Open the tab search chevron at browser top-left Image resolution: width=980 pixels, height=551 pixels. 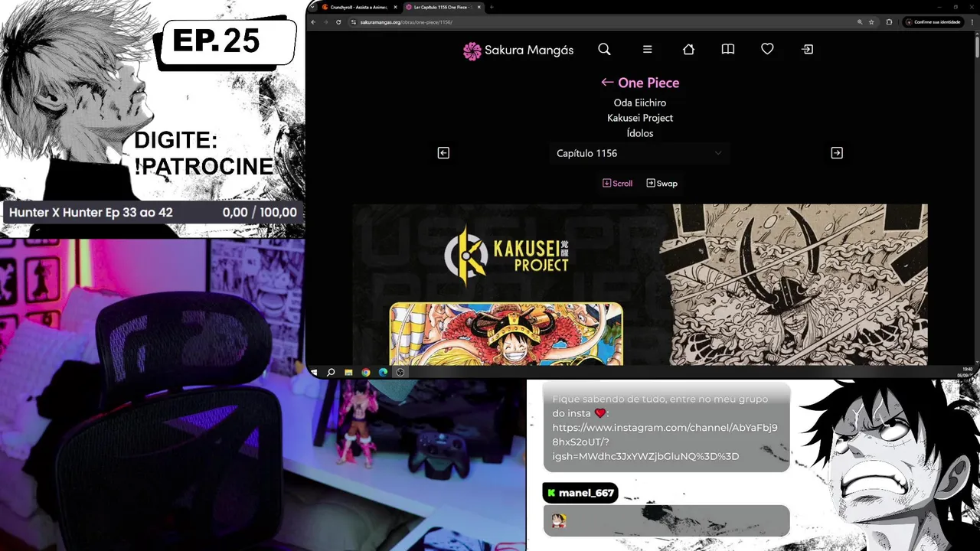coord(312,7)
